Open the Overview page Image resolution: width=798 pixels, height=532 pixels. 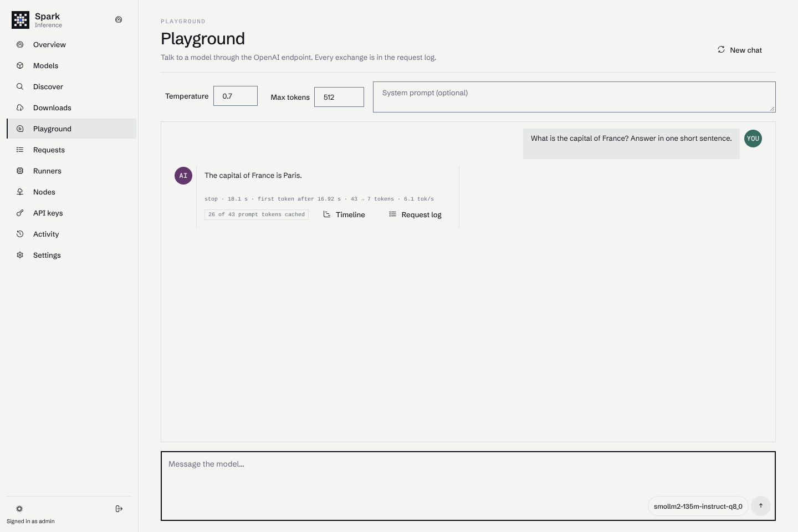(x=71, y=44)
